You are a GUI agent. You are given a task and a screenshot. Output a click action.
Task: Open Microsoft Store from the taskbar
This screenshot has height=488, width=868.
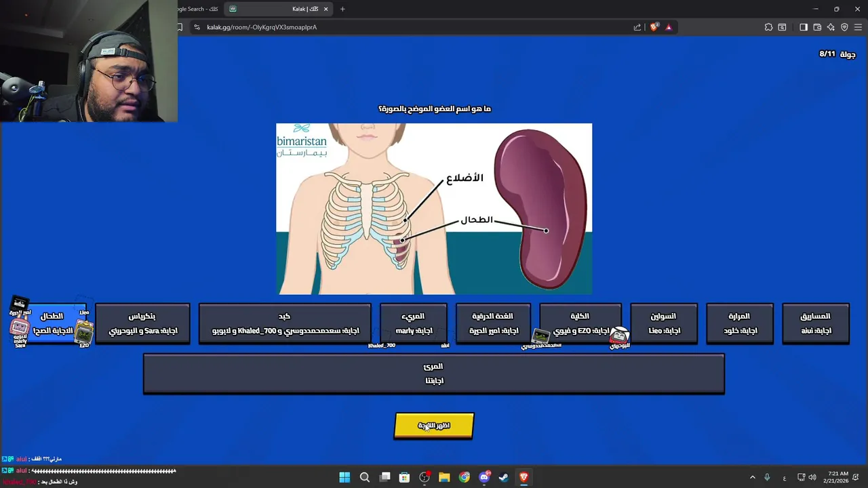click(404, 477)
